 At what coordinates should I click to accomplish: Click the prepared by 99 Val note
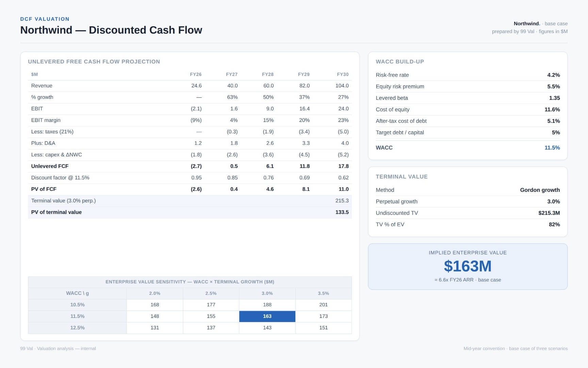530,32
